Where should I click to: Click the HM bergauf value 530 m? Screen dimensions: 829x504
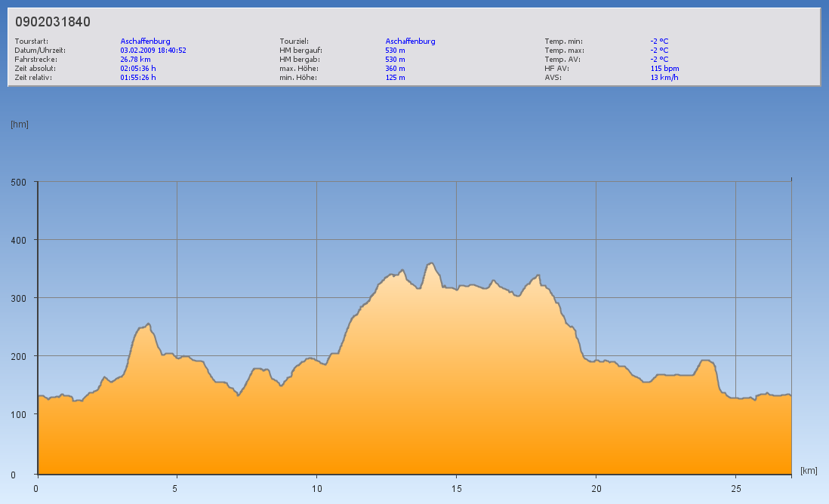click(x=395, y=50)
